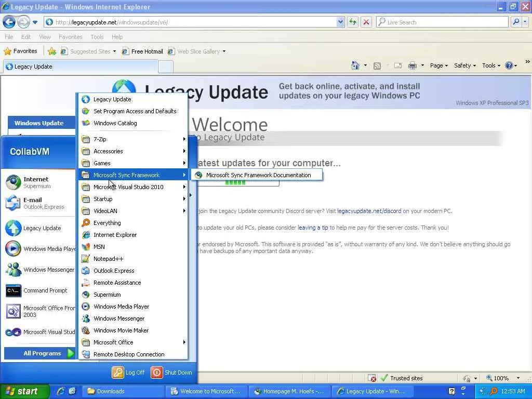
Task: Expand the Startup program folder
Action: click(x=133, y=199)
